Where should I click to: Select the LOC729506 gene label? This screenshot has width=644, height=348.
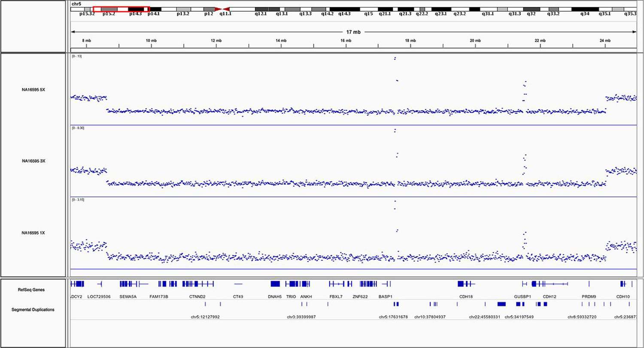point(99,296)
